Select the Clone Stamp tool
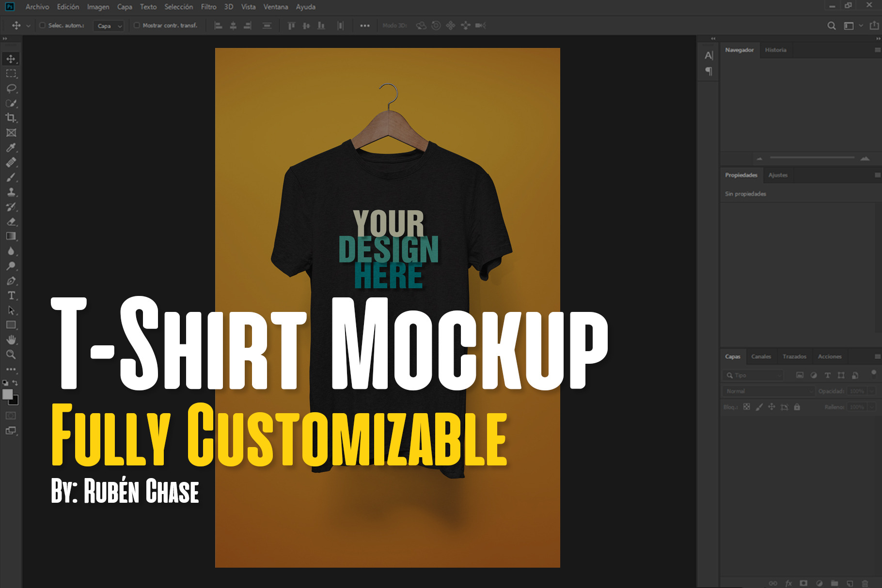 tap(11, 192)
